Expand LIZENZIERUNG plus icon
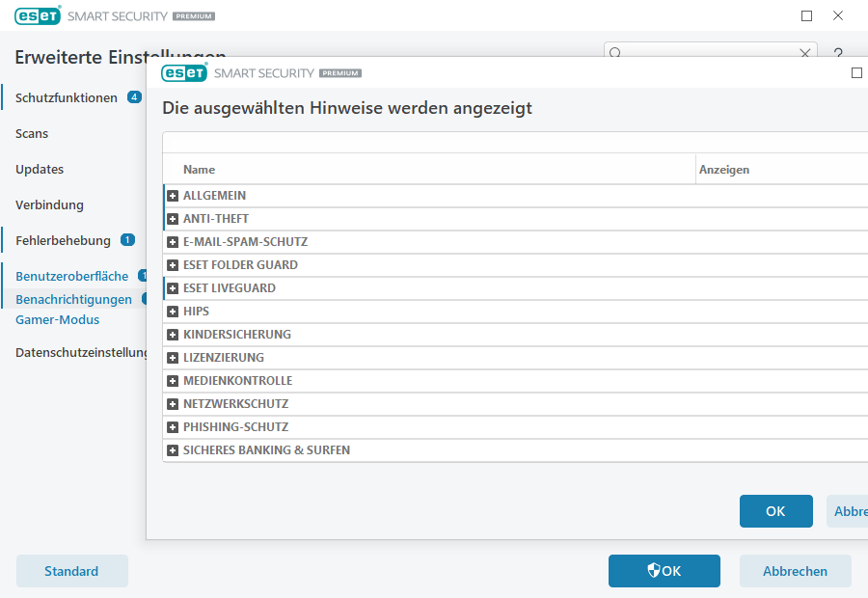Image resolution: width=868 pixels, height=598 pixels. tap(174, 358)
